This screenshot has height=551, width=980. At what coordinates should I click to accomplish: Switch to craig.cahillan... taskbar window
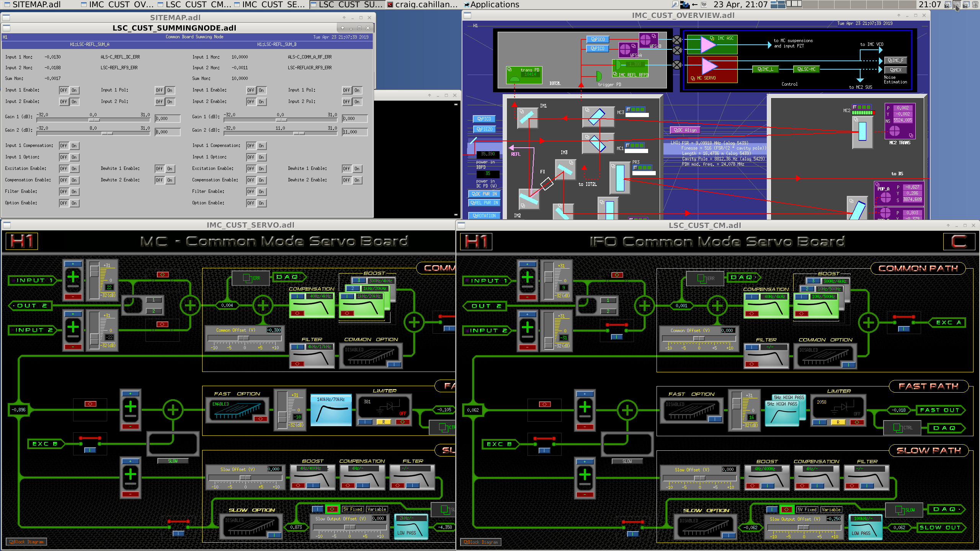pyautogui.click(x=423, y=5)
